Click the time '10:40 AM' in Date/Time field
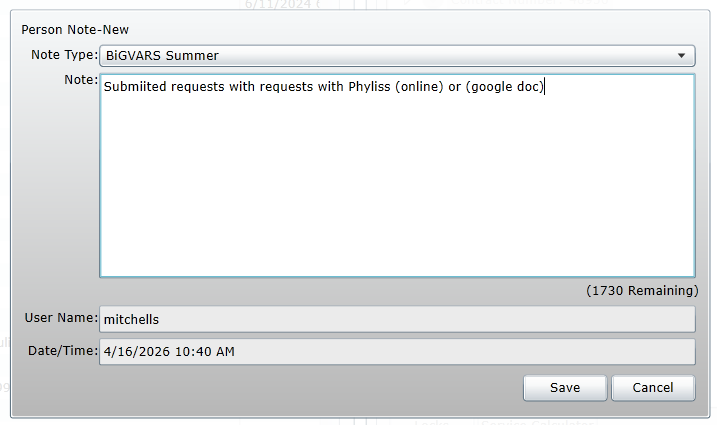This screenshot has width=717, height=425. coord(205,351)
